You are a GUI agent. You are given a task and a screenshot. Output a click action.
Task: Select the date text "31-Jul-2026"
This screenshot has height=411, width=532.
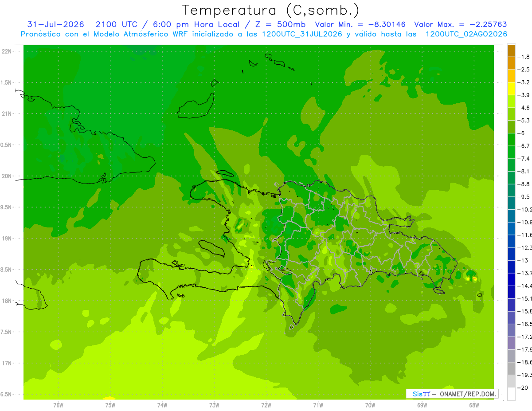pyautogui.click(x=56, y=24)
